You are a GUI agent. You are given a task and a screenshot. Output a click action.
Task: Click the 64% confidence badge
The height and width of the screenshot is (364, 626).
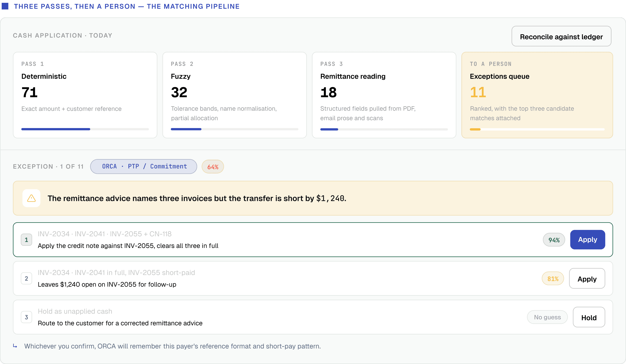click(x=213, y=167)
